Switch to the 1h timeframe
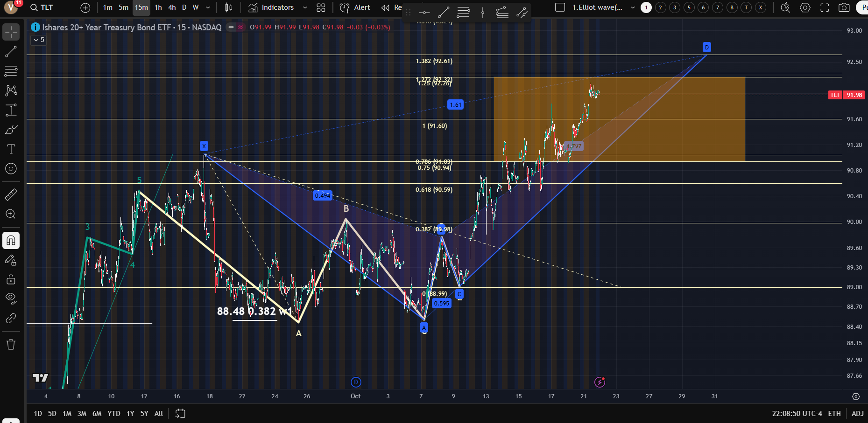Viewport: 868px width, 423px height. (x=158, y=7)
